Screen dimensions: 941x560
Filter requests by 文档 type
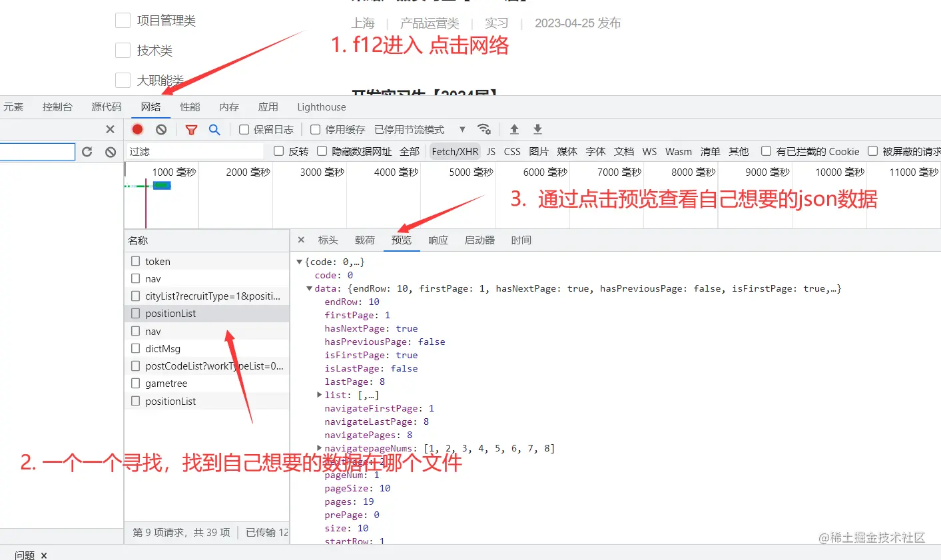pyautogui.click(x=624, y=151)
